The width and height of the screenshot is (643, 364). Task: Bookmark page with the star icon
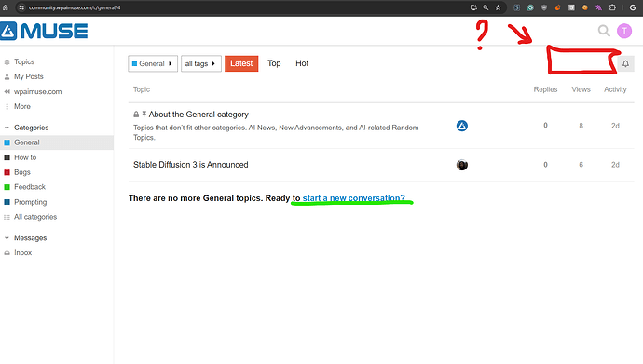coord(498,7)
